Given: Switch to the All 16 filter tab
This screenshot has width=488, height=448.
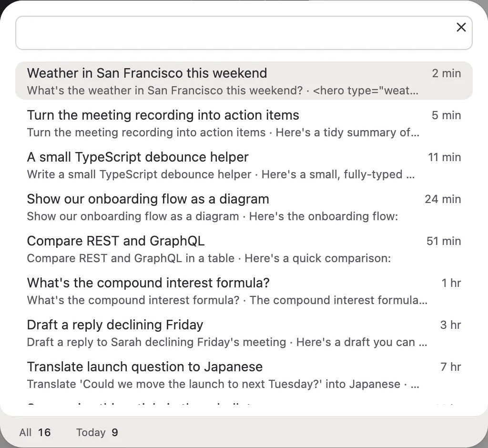Looking at the screenshot, I should click(x=35, y=432).
